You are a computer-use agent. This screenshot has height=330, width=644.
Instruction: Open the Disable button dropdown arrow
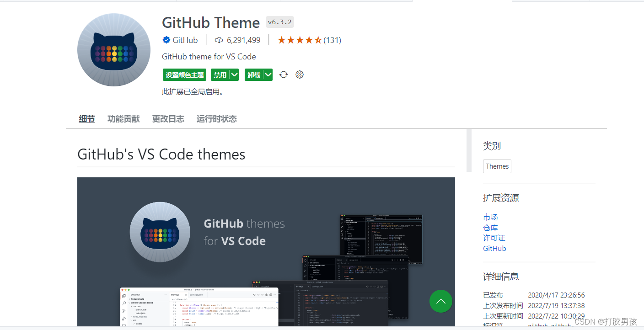[234, 75]
